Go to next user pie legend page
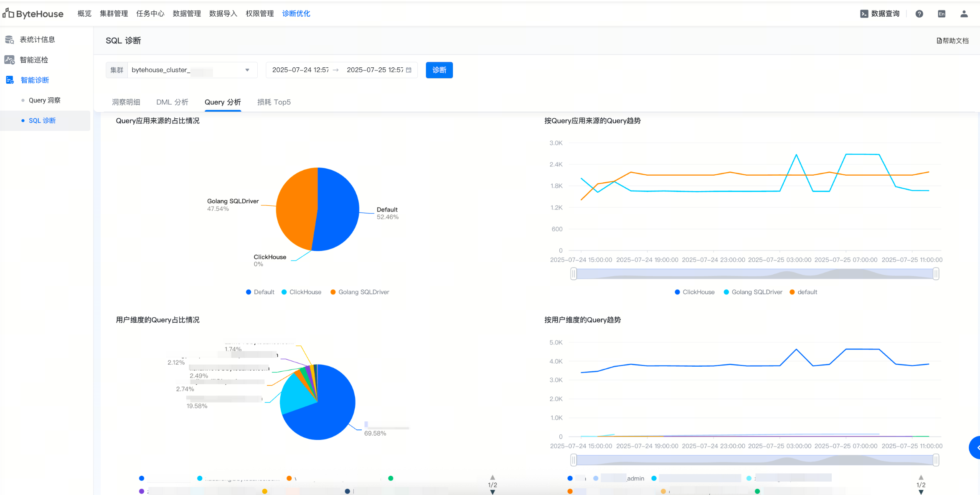The width and height of the screenshot is (980, 495). [493, 492]
